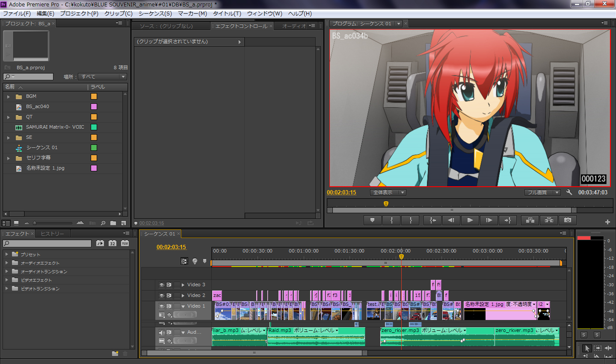Screen dimensions: 616x364
Task: Select the Track Select tool
Action: coord(598,348)
